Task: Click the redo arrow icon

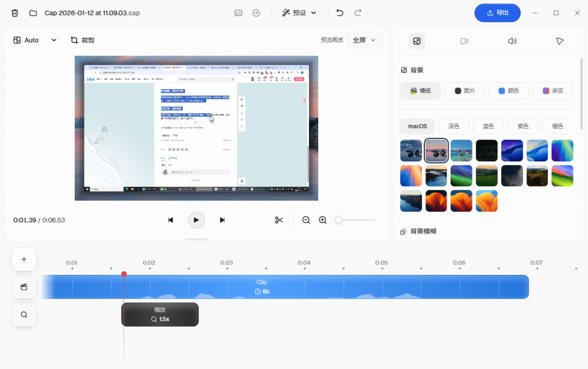Action: (x=358, y=13)
